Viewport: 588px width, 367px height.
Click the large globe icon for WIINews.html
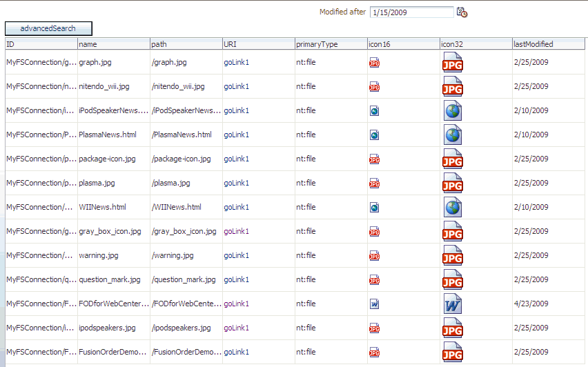[x=453, y=207]
